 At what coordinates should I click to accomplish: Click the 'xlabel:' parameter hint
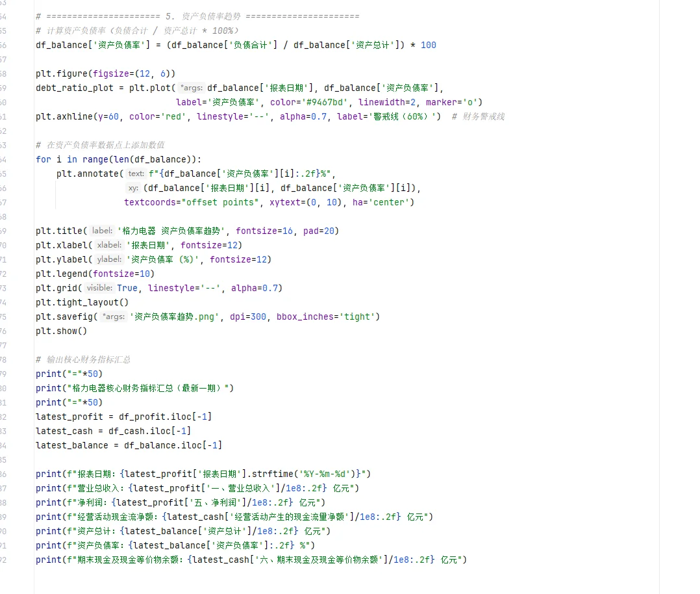click(x=109, y=246)
